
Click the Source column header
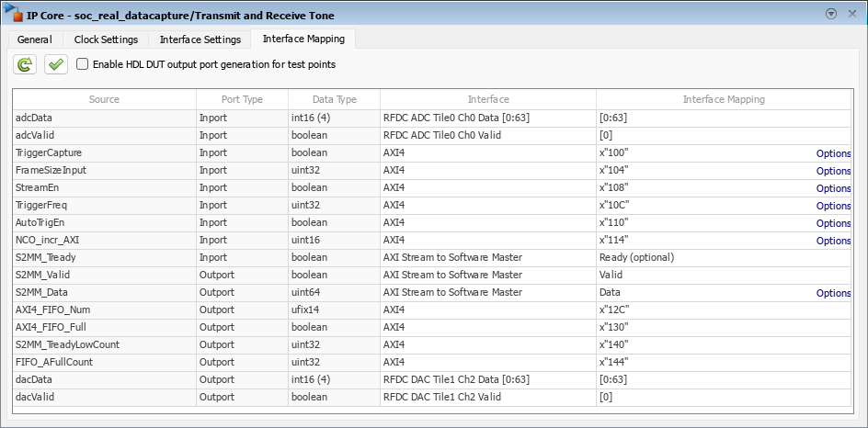click(104, 99)
